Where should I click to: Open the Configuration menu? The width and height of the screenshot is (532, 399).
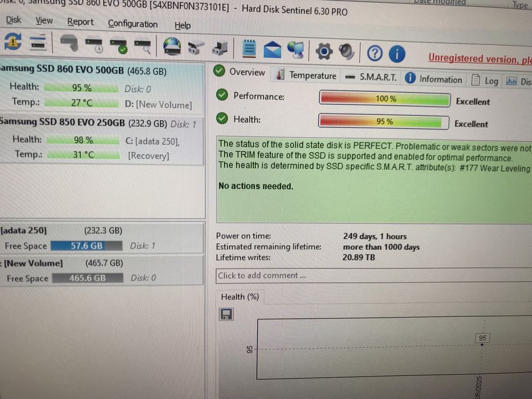click(x=133, y=24)
